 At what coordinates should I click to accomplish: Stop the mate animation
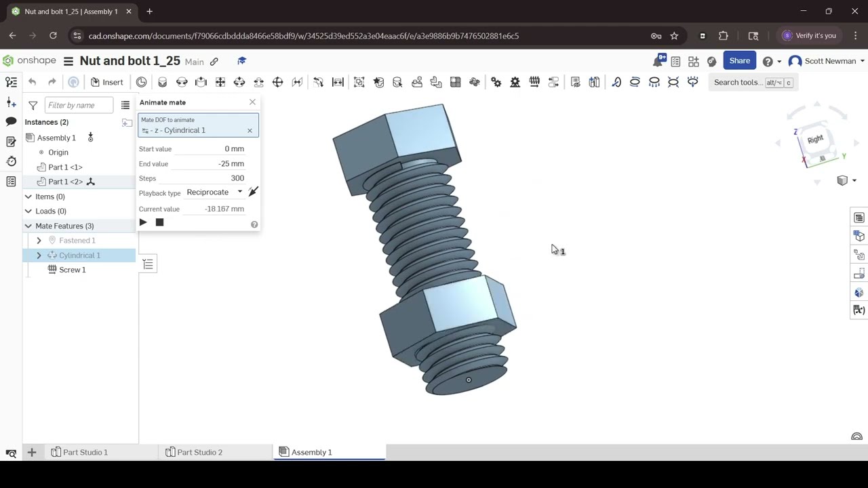(159, 222)
